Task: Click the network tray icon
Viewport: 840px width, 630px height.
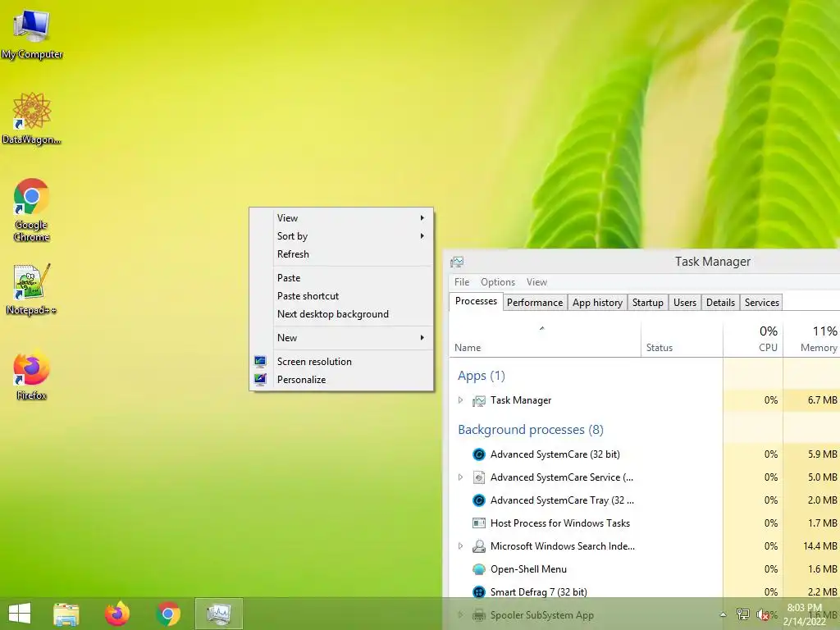Action: [x=742, y=614]
